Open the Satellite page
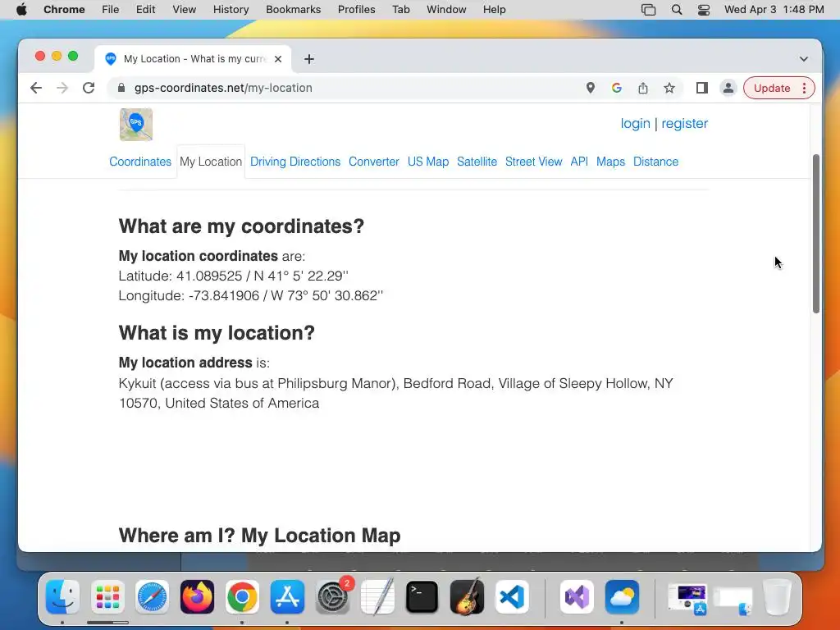This screenshot has height=630, width=840. coord(477,162)
